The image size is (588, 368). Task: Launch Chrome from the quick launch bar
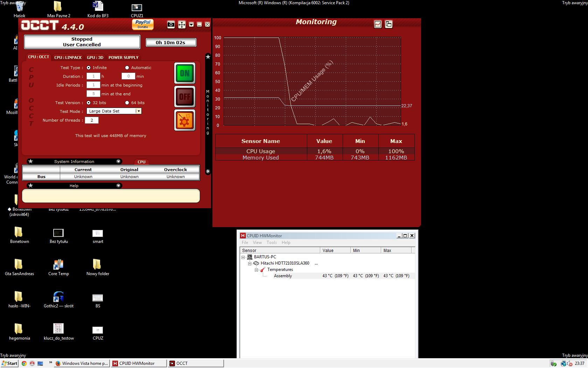(24, 363)
